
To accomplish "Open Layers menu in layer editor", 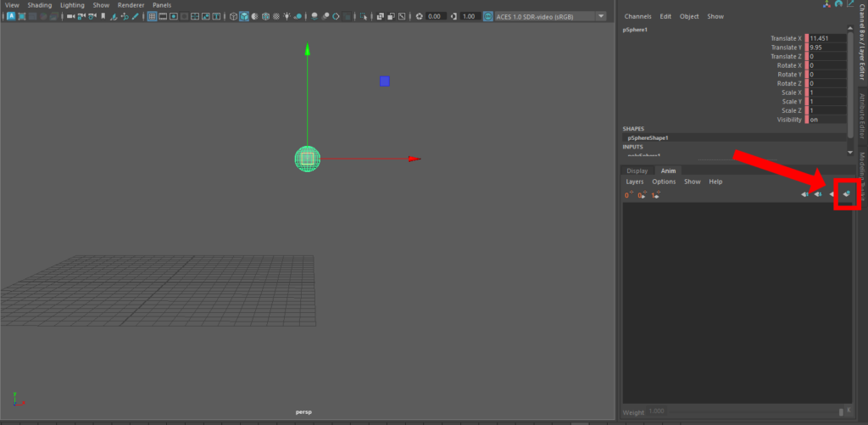I will coord(634,182).
